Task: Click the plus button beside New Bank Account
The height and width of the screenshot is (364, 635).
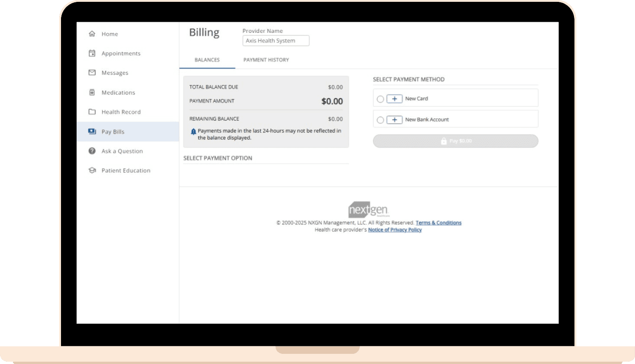Action: tap(394, 120)
